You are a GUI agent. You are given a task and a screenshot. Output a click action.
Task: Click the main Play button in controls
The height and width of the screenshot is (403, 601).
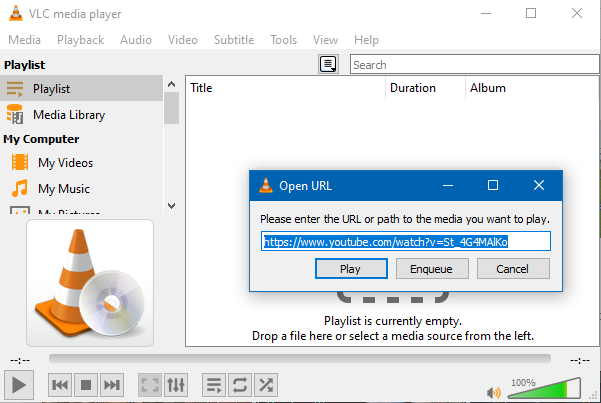click(18, 385)
